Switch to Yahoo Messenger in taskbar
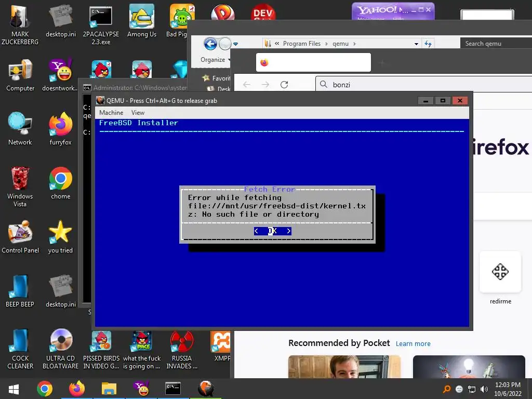The height and width of the screenshot is (399, 532). click(141, 389)
